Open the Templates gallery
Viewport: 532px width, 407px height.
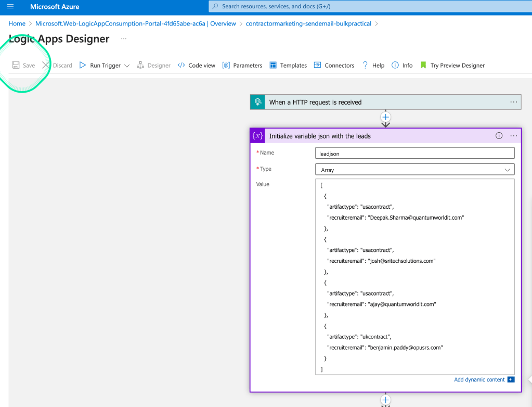(x=288, y=65)
